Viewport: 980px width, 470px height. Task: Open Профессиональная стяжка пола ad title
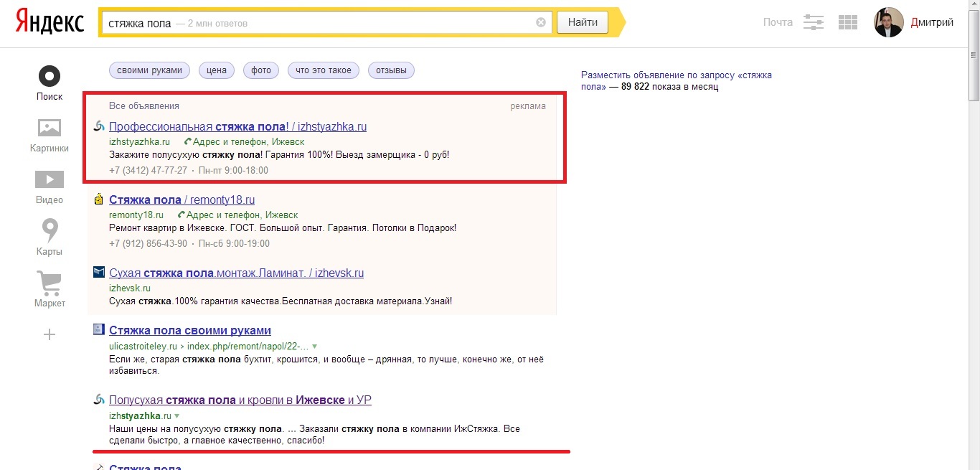(237, 127)
